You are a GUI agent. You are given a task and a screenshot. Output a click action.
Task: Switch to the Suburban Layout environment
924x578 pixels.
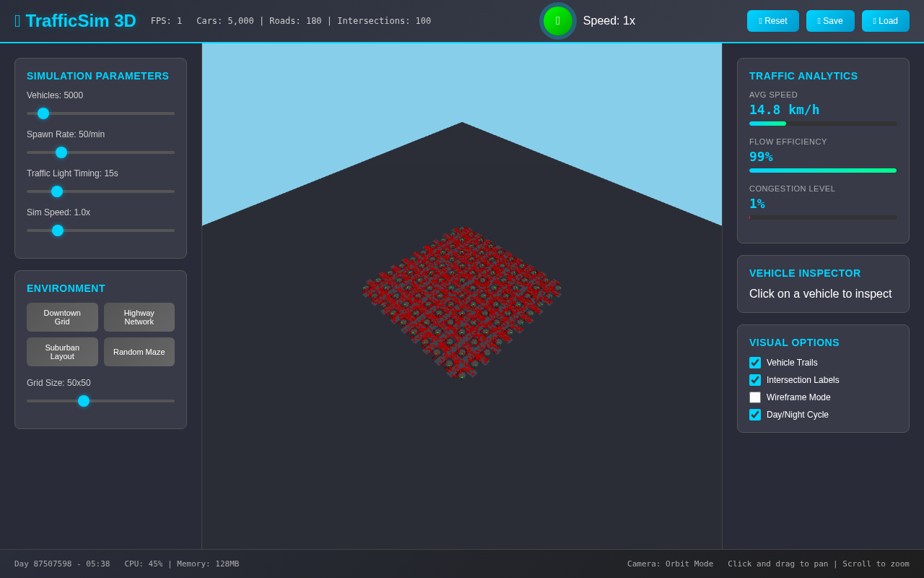pyautogui.click(x=62, y=352)
